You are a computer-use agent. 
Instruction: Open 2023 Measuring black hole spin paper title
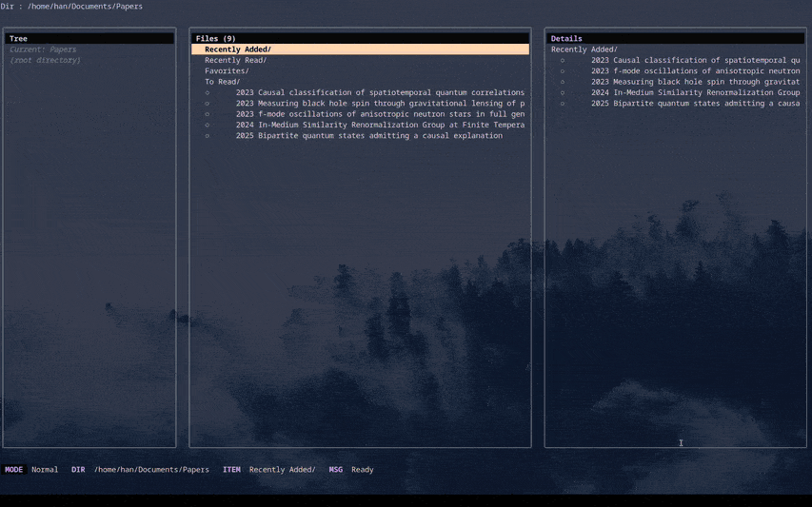pos(380,104)
